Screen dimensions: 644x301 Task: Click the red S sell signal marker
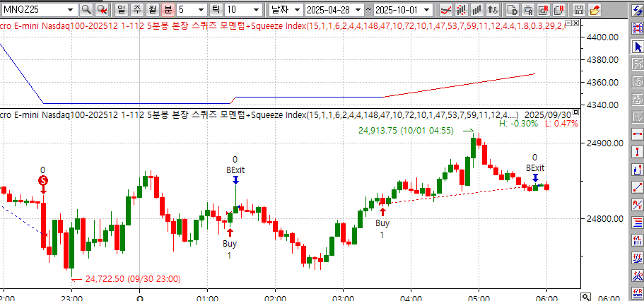(x=43, y=181)
